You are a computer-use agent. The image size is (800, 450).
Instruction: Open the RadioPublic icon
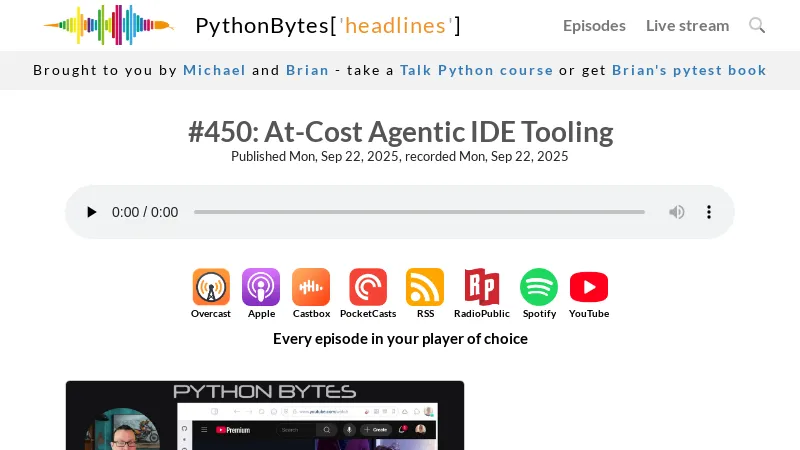pyautogui.click(x=482, y=287)
